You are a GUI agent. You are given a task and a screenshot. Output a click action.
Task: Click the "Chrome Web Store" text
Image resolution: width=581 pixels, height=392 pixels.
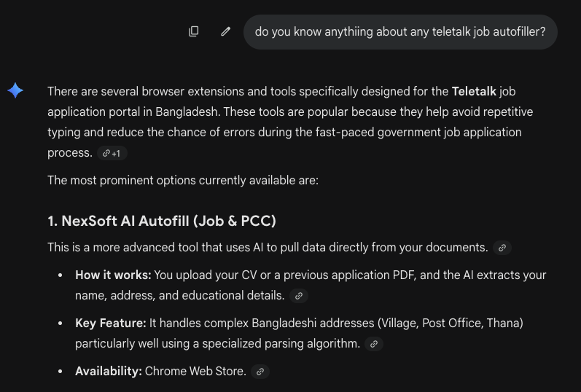(x=195, y=372)
